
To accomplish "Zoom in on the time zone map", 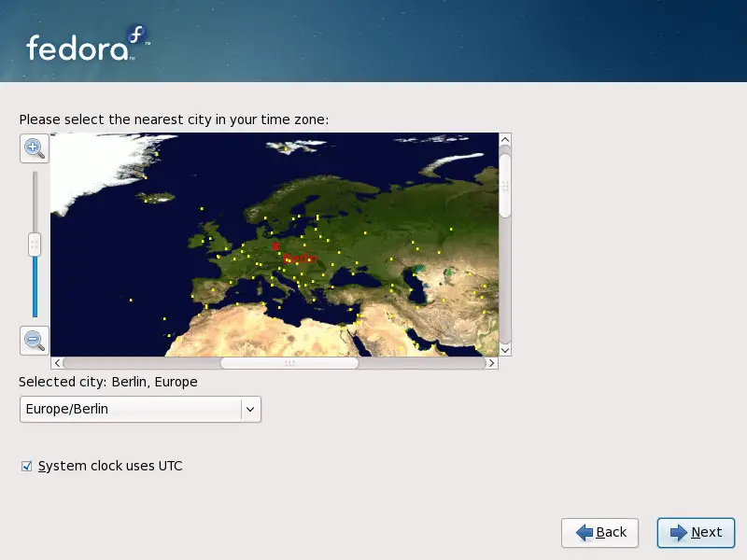I will tap(35, 148).
